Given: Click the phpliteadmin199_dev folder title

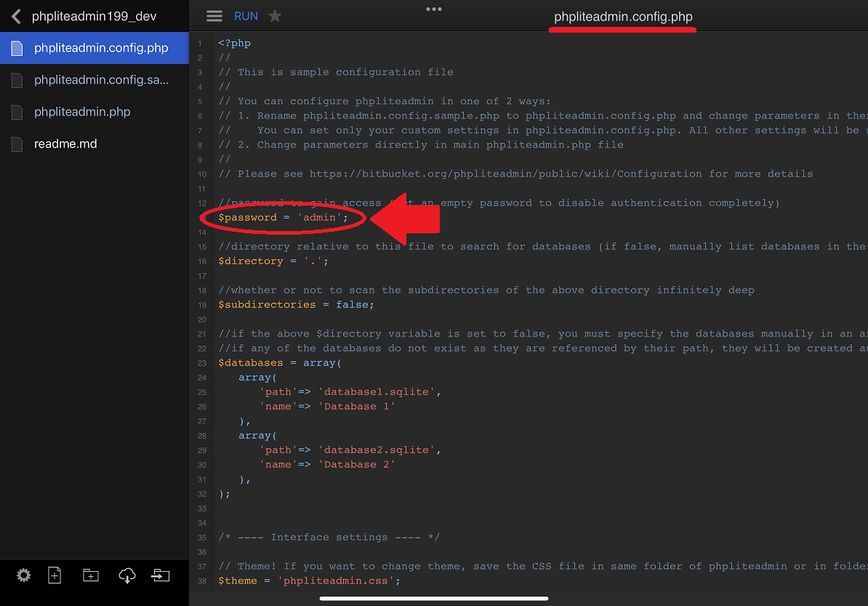Looking at the screenshot, I should pyautogui.click(x=94, y=17).
